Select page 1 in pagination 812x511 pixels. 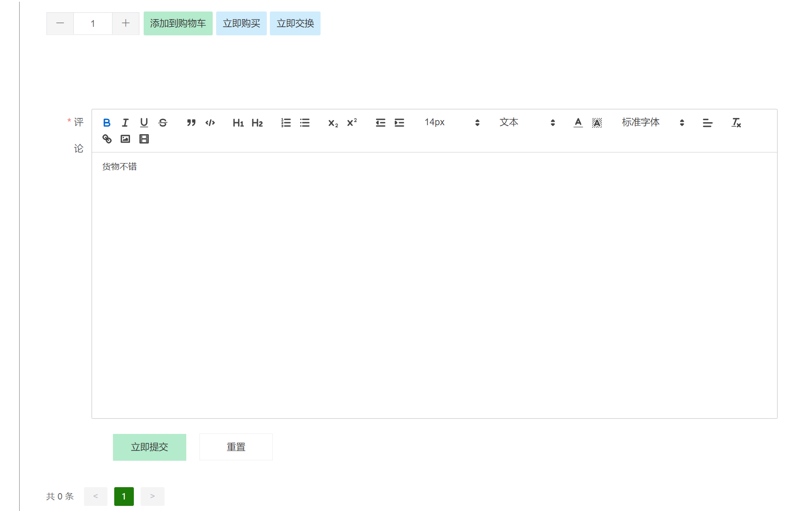pyautogui.click(x=124, y=497)
